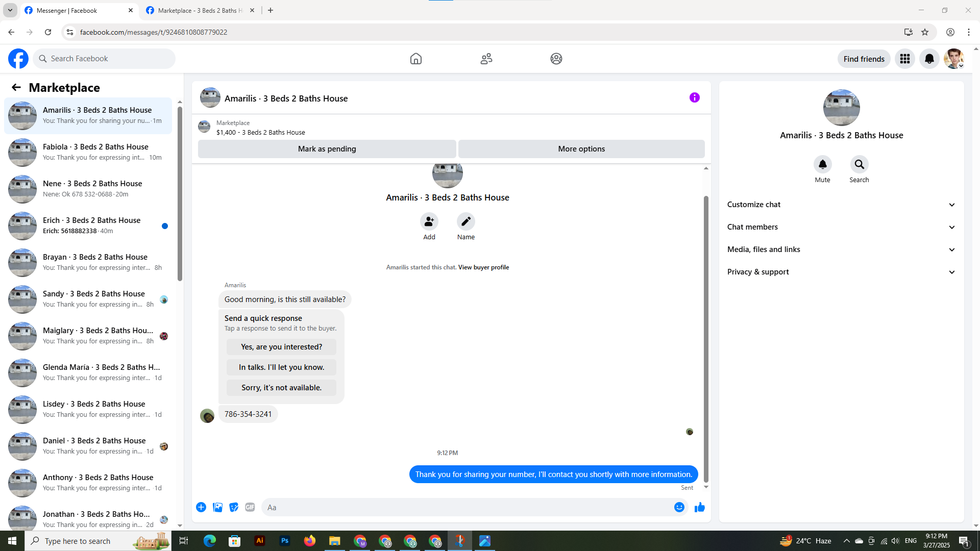Open Brayan conversation
Screen dimensions: 980x551
point(88,262)
